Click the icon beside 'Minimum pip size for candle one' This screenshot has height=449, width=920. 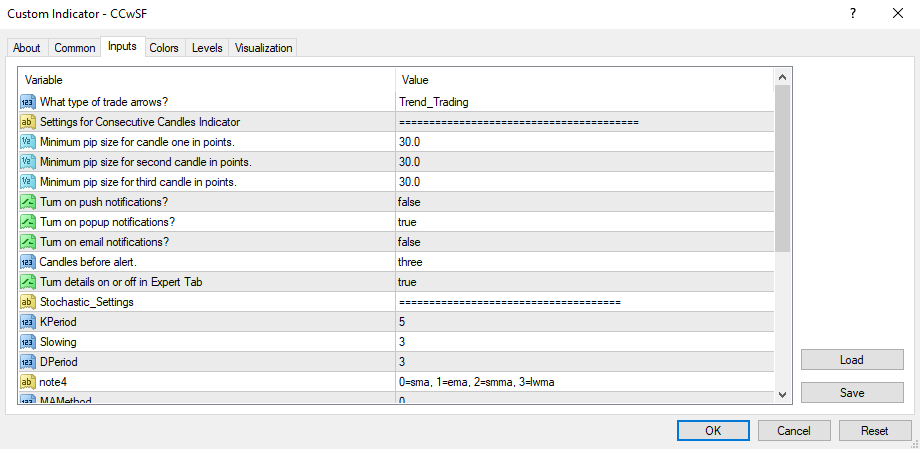pos(28,142)
